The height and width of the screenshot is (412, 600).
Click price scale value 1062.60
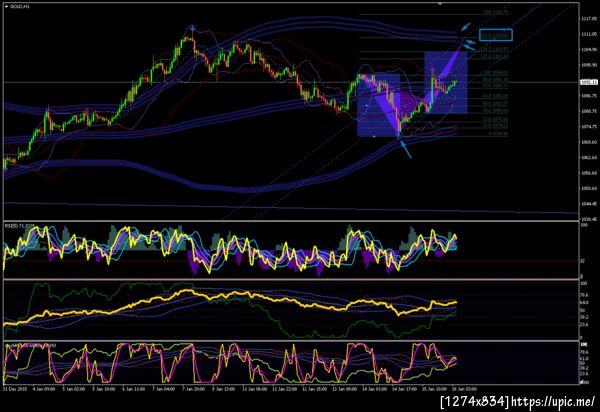[x=589, y=157]
